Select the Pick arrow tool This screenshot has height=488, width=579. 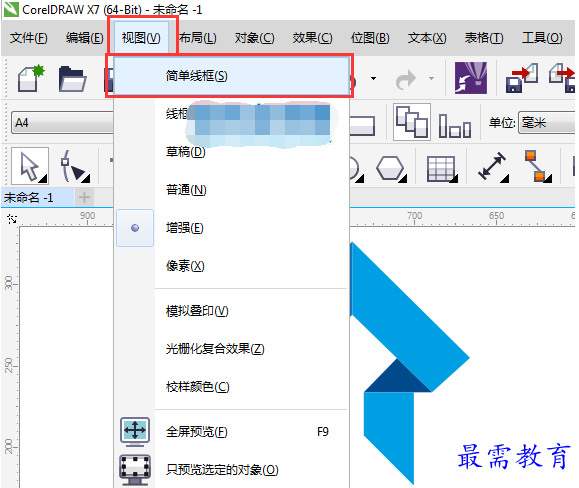[30, 166]
